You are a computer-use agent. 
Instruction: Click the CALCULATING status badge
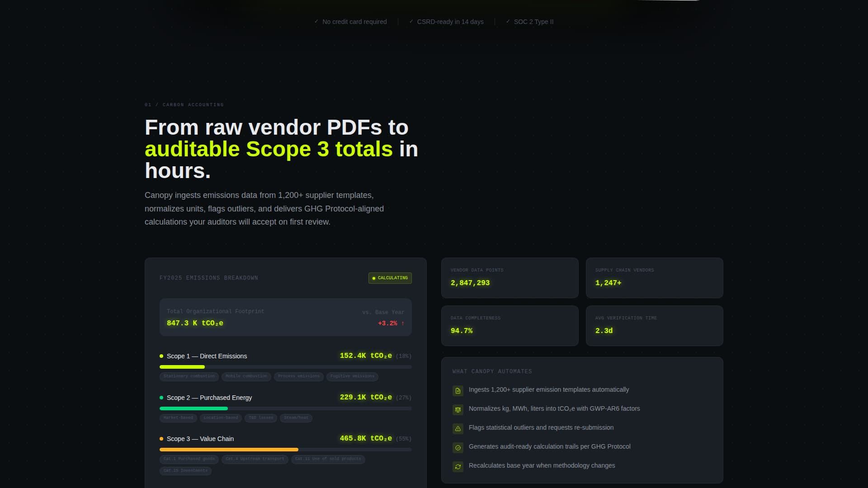point(390,278)
